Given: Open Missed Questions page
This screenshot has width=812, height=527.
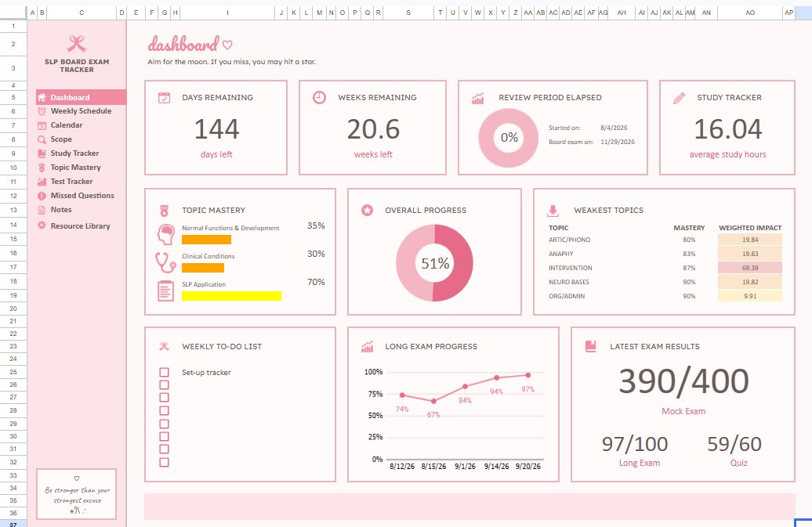Looking at the screenshot, I should point(82,196).
